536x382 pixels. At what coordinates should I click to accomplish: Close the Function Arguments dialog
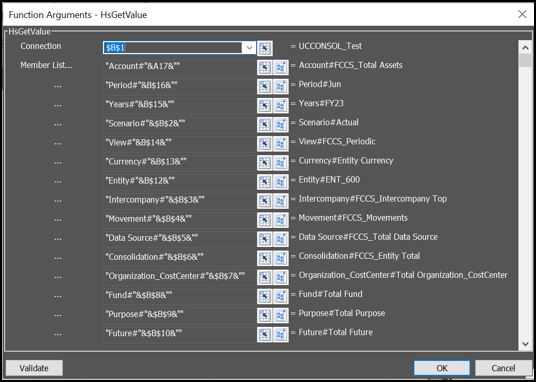pos(522,14)
